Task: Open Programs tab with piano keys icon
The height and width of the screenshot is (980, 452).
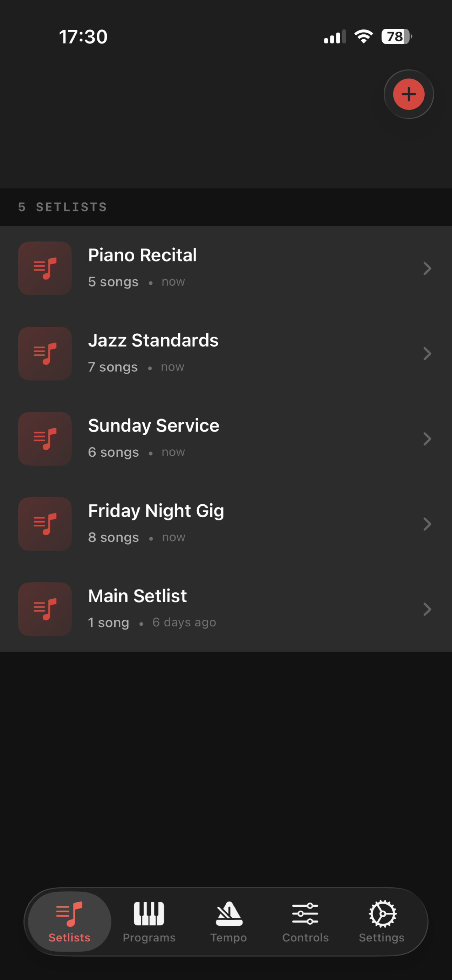Action: [149, 921]
